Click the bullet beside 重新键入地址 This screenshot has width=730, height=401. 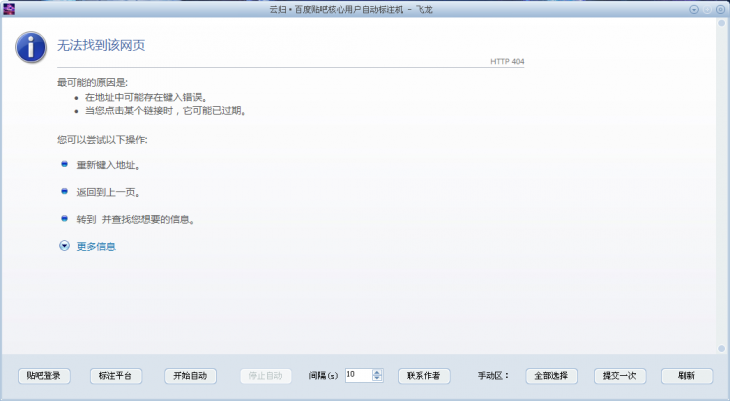[x=65, y=164]
